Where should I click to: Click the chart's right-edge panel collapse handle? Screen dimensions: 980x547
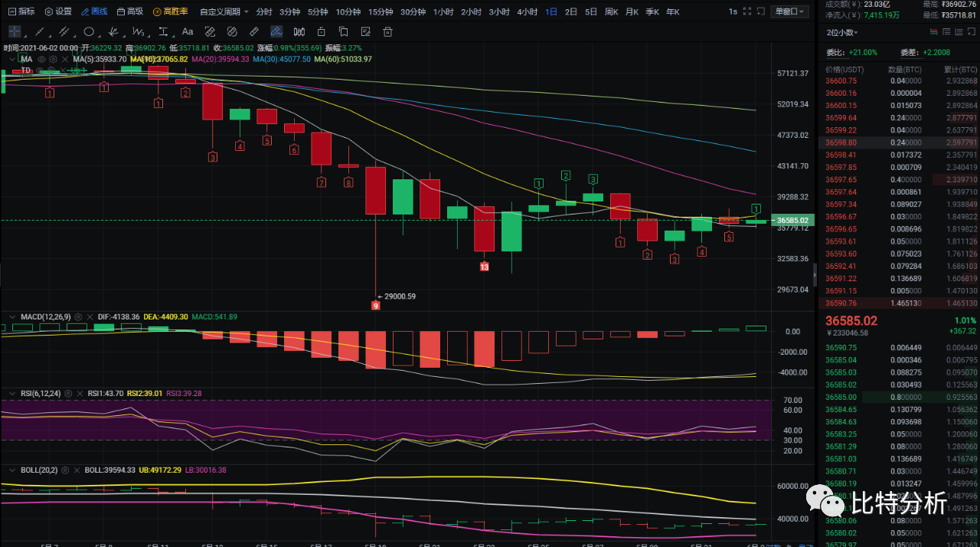(x=815, y=273)
